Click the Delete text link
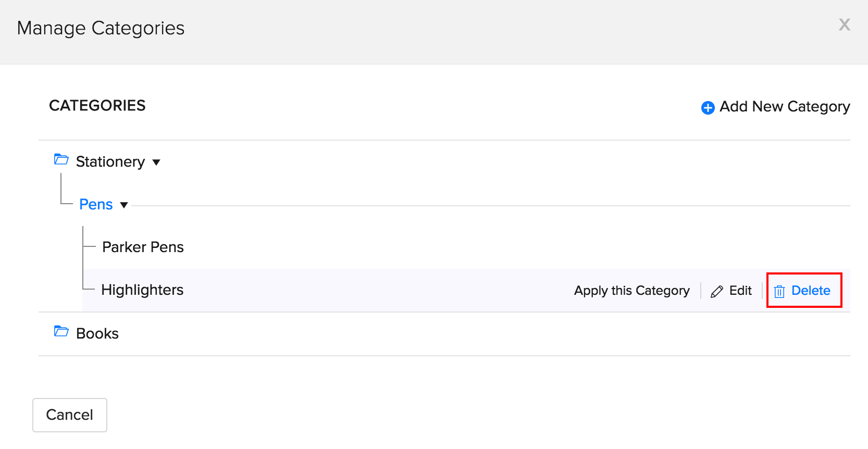The width and height of the screenshot is (868, 449). (x=811, y=291)
